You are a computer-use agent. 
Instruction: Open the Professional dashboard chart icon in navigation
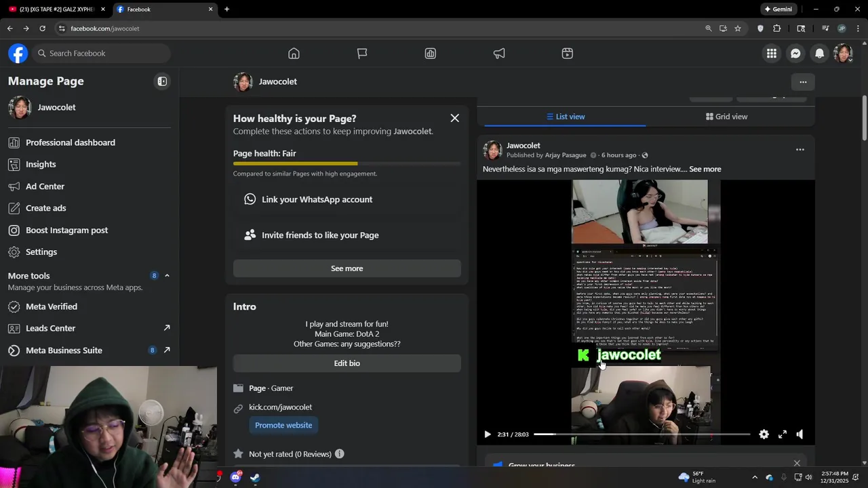click(x=431, y=54)
